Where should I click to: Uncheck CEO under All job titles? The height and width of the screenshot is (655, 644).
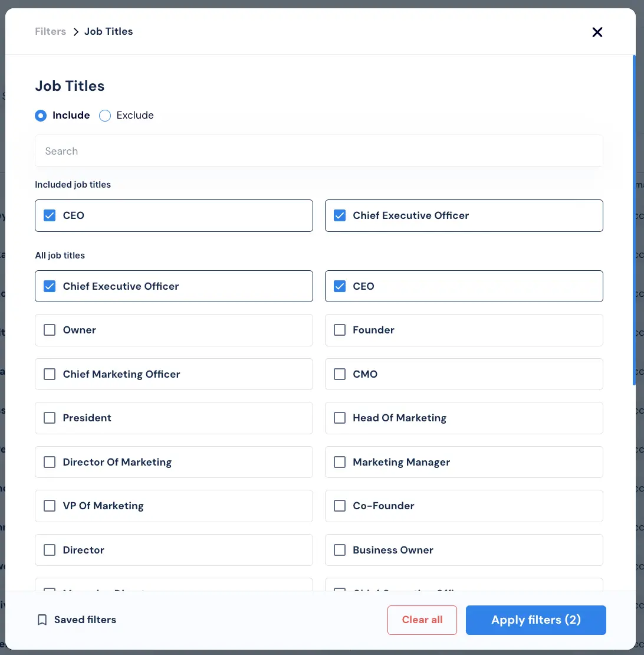click(340, 286)
